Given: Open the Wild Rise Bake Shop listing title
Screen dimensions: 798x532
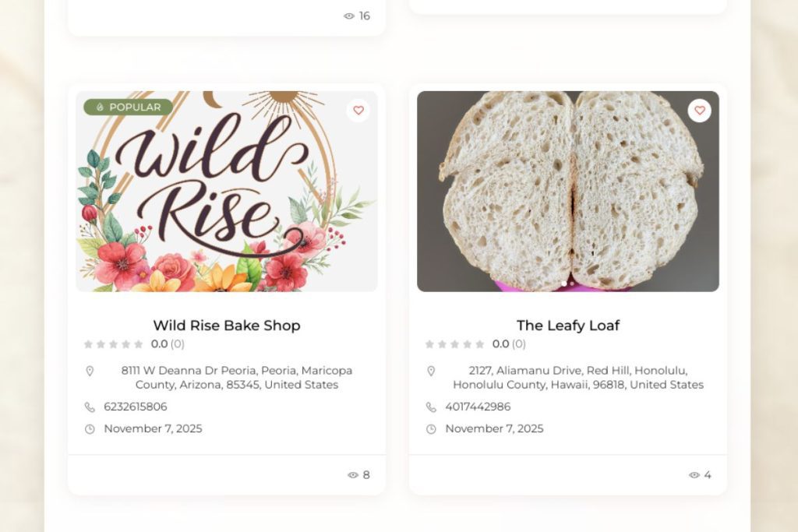Looking at the screenshot, I should (x=227, y=326).
